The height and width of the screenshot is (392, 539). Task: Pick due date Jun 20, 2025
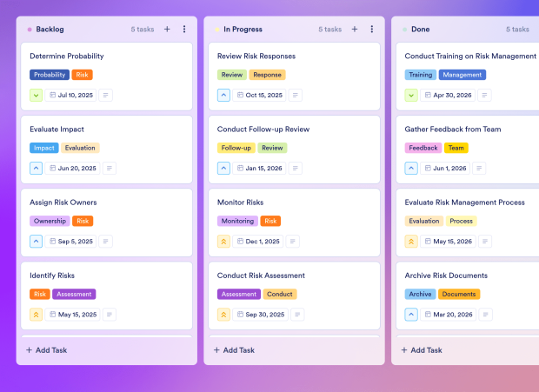[72, 169]
